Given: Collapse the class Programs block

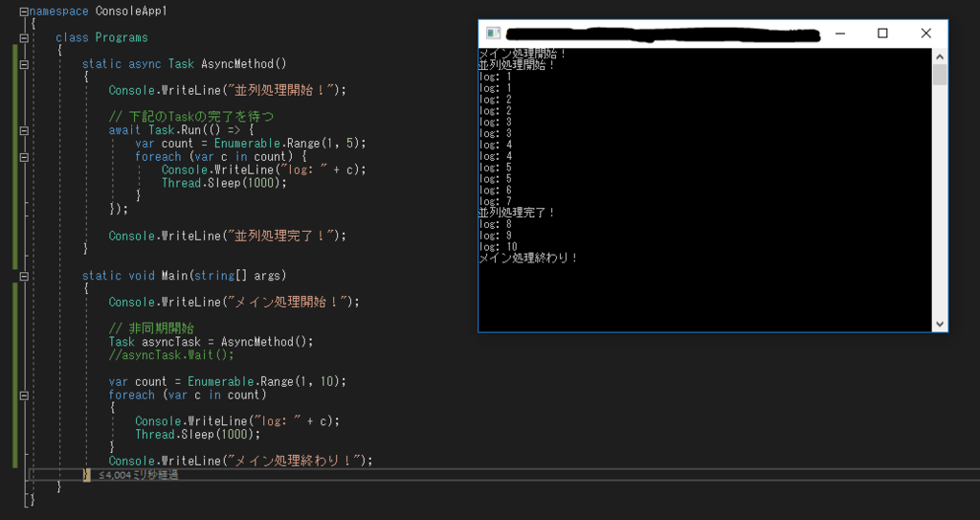Looking at the screenshot, I should 24,37.
